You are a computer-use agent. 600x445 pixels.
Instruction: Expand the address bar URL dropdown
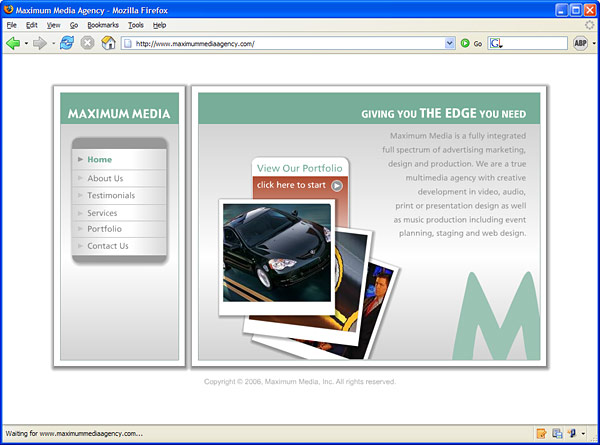[450, 43]
